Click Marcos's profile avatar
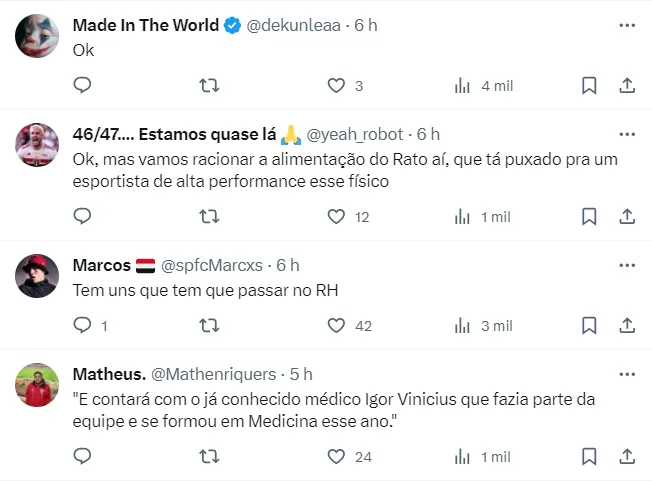The width and height of the screenshot is (652, 482). 38,275
